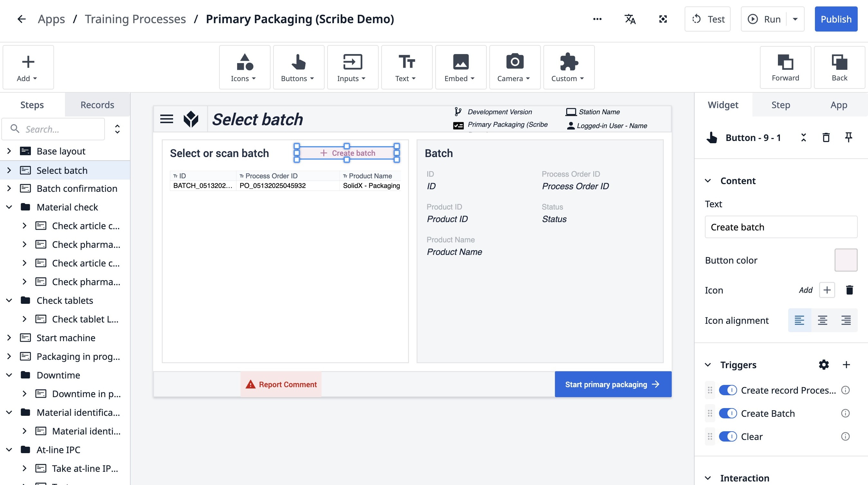
Task: Open the Button color swatch
Action: click(845, 260)
